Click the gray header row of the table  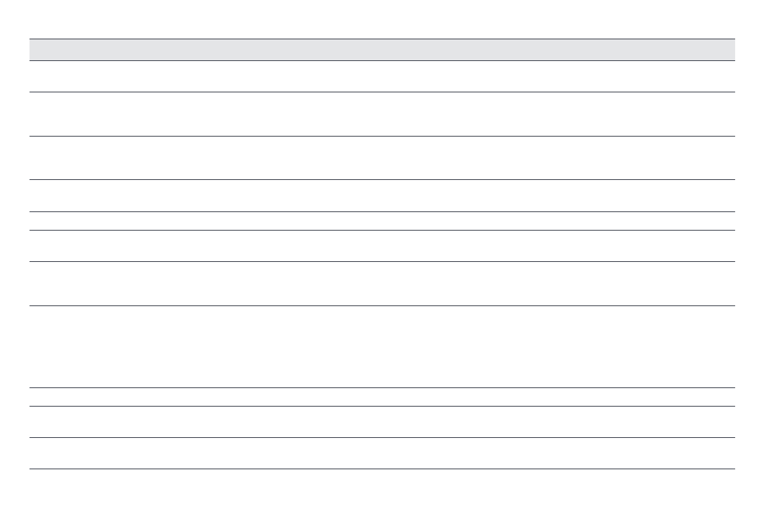382,50
